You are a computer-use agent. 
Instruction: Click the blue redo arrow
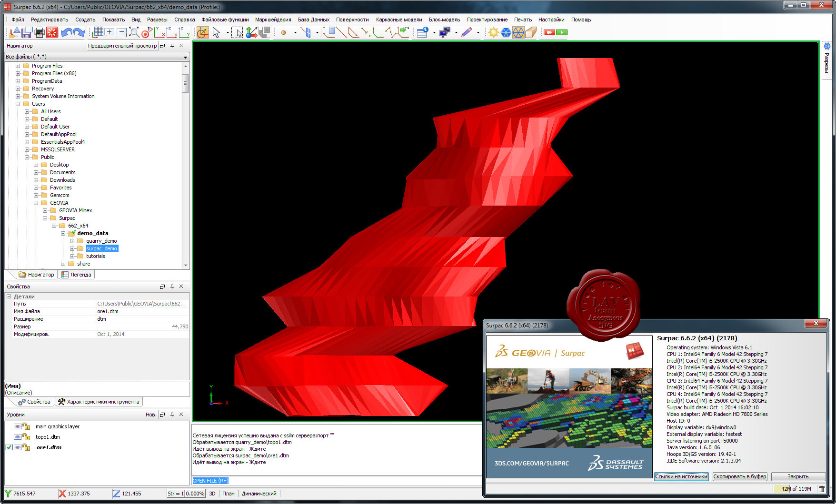pyautogui.click(x=79, y=32)
